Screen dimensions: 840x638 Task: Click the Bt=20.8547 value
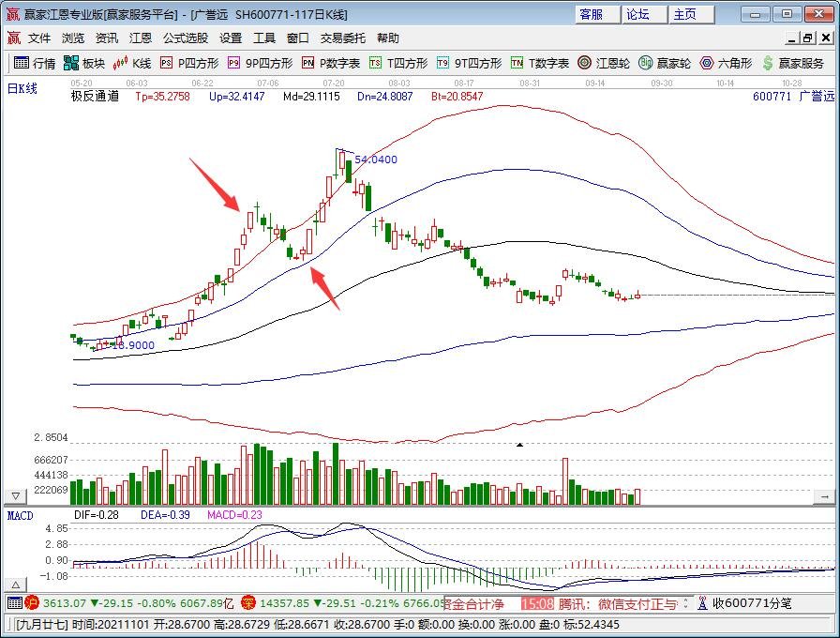pos(457,97)
